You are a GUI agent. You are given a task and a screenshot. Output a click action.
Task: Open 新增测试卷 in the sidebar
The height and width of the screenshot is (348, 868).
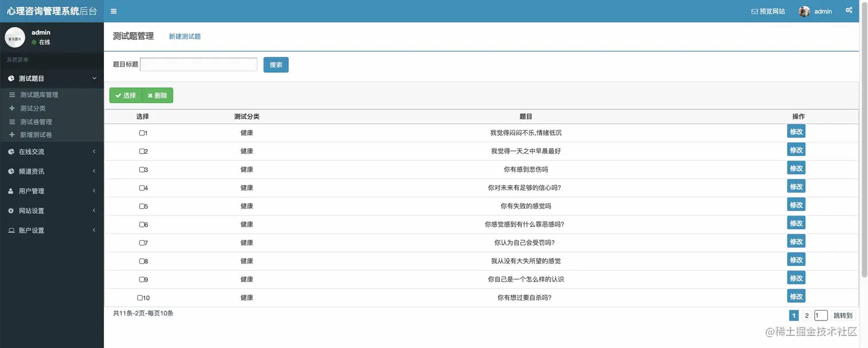pyautogui.click(x=36, y=135)
